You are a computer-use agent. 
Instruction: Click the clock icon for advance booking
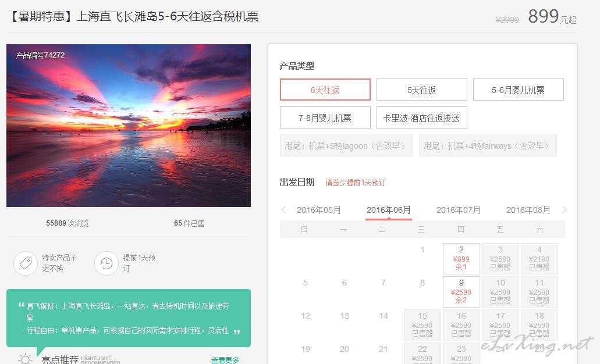[x=106, y=263]
